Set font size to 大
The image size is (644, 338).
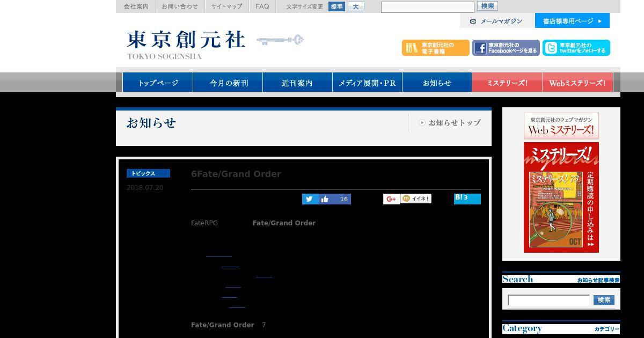point(356,6)
